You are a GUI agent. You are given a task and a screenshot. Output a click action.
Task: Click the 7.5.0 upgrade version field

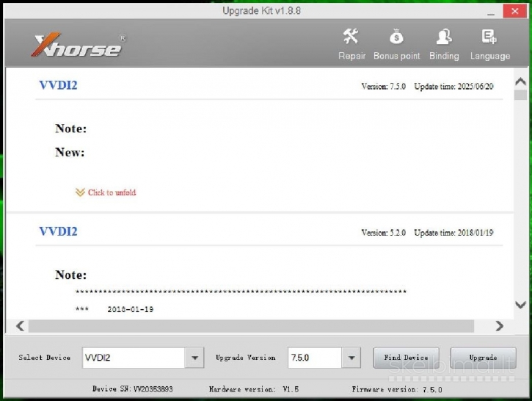315,358
